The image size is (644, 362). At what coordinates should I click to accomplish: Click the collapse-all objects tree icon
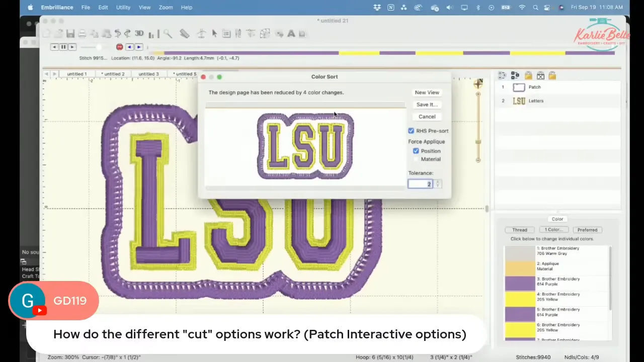pos(515,75)
